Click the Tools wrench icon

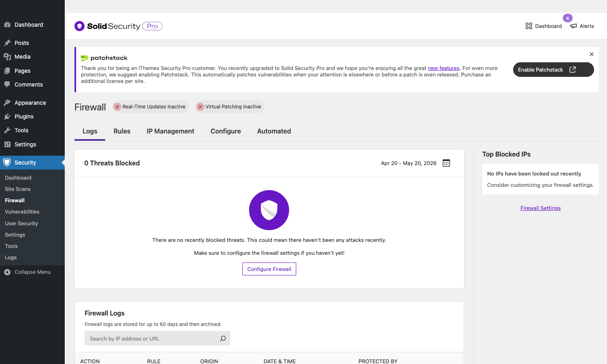7,130
